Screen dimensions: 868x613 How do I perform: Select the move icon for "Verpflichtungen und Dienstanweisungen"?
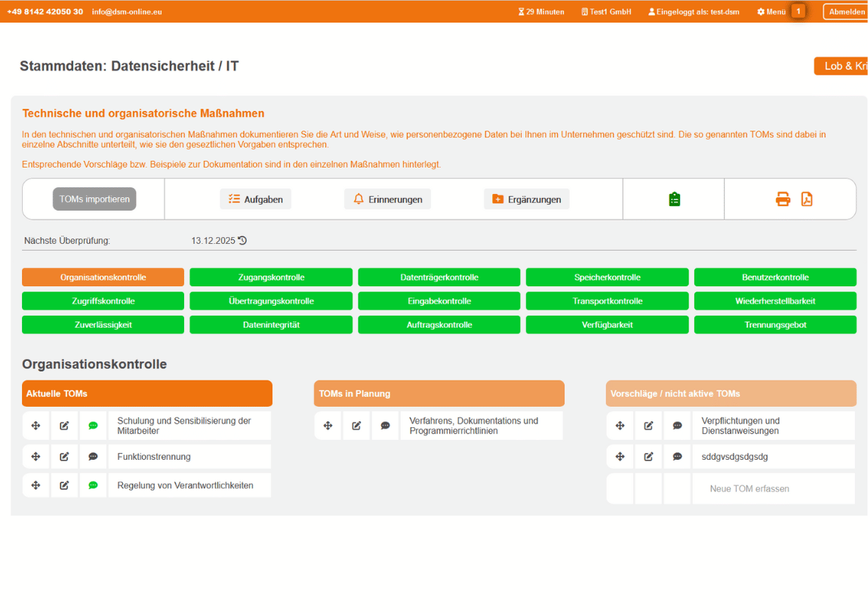point(620,425)
